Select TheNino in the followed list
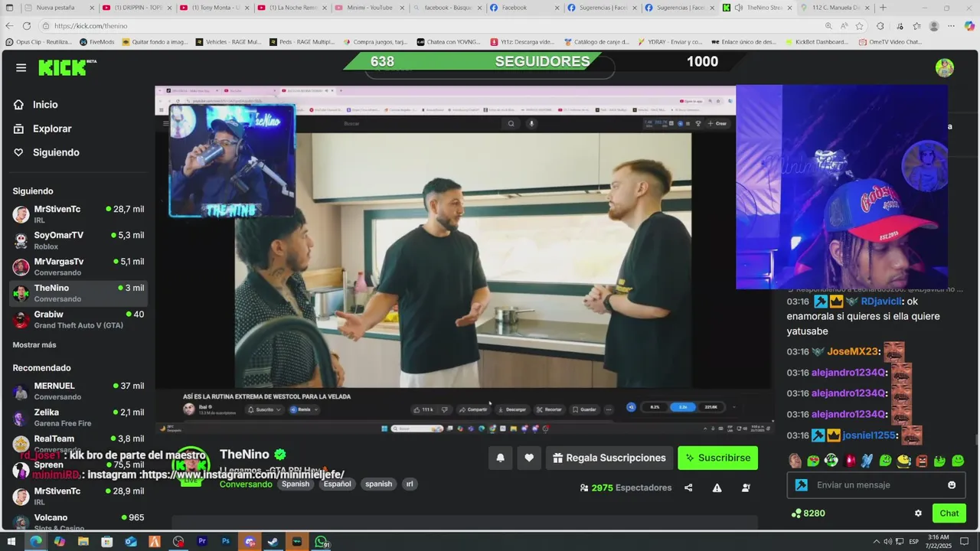 click(x=78, y=292)
